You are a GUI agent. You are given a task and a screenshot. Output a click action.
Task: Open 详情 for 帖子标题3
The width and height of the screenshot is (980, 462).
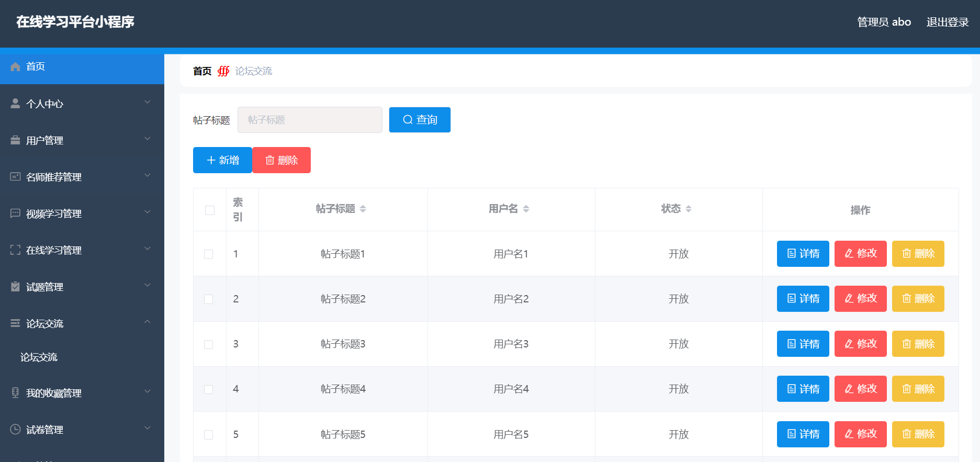[803, 344]
